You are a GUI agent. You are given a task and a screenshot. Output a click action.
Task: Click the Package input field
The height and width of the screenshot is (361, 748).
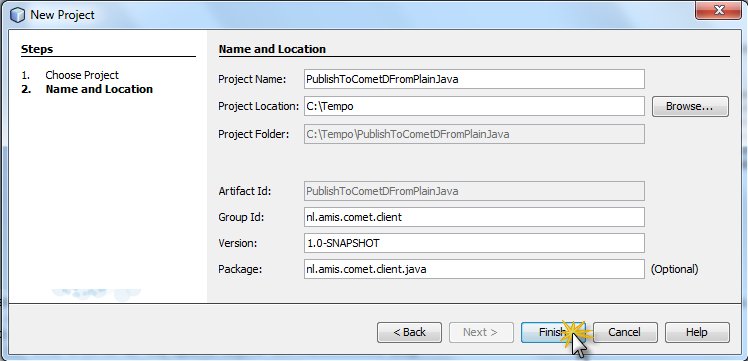(474, 269)
